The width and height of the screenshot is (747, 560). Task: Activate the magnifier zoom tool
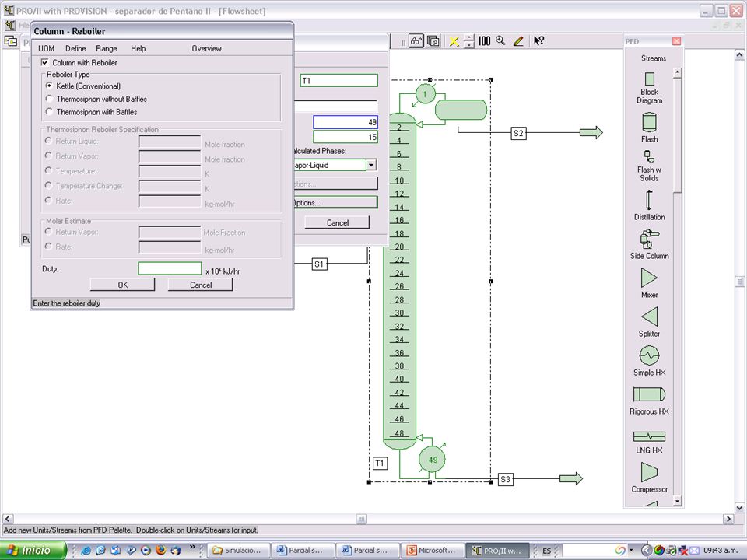coord(500,41)
